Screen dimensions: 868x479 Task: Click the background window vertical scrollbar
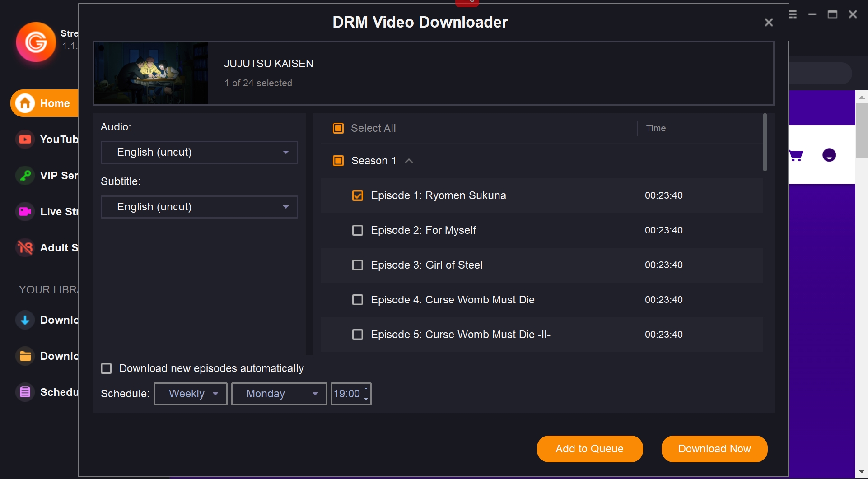[x=862, y=131]
